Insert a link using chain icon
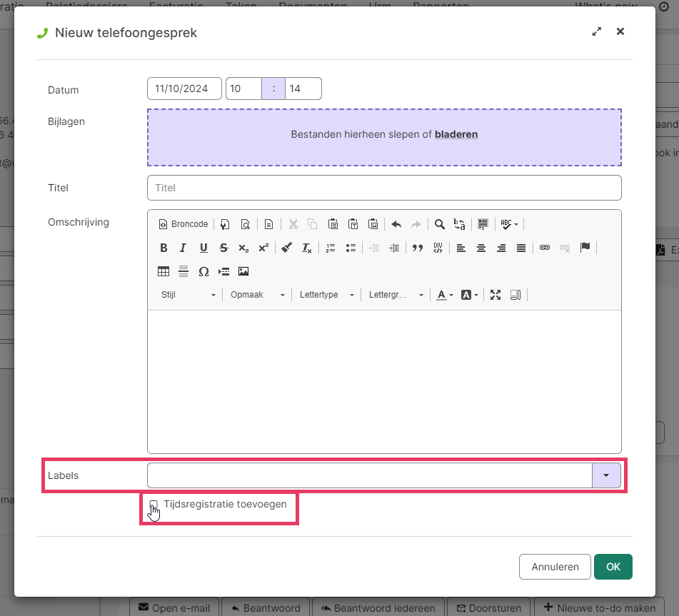 click(x=545, y=248)
